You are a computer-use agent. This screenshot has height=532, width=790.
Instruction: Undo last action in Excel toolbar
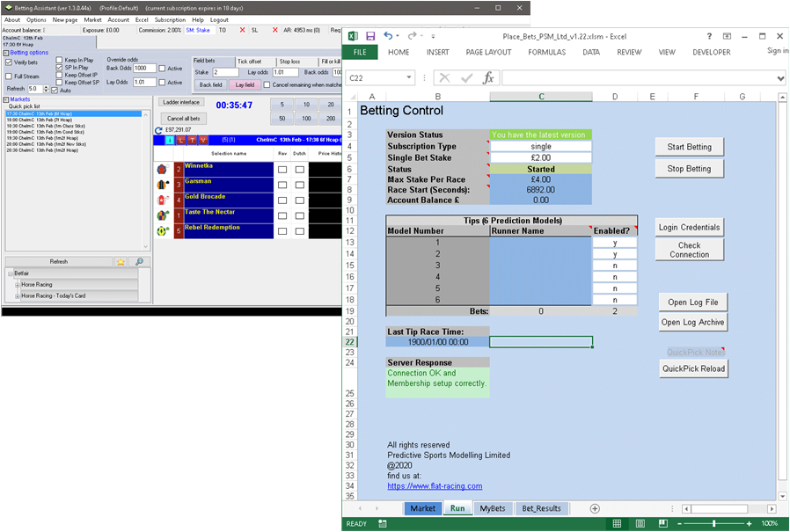tap(387, 36)
